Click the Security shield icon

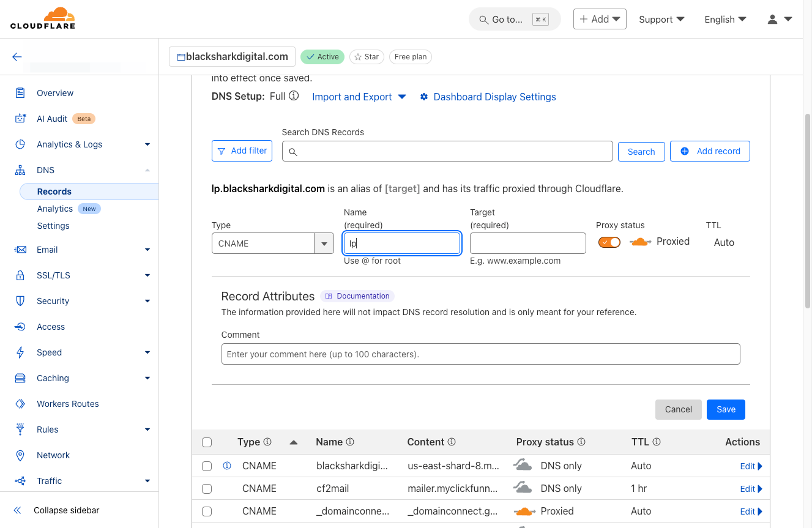(x=20, y=301)
